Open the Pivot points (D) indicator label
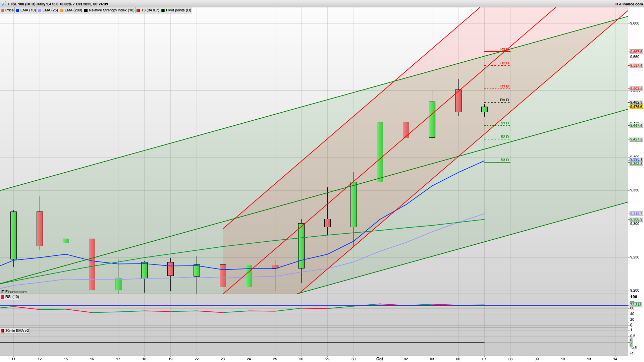The width and height of the screenshot is (644, 362). point(178,10)
